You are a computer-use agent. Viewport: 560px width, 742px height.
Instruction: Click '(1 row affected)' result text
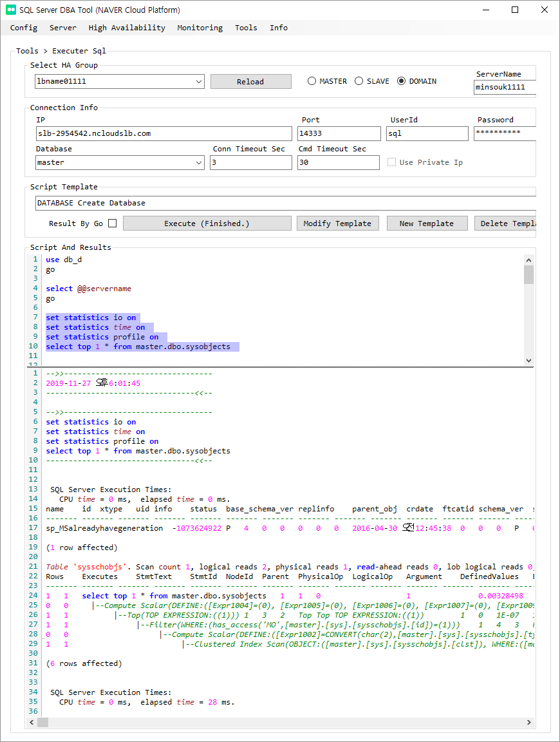click(x=82, y=547)
